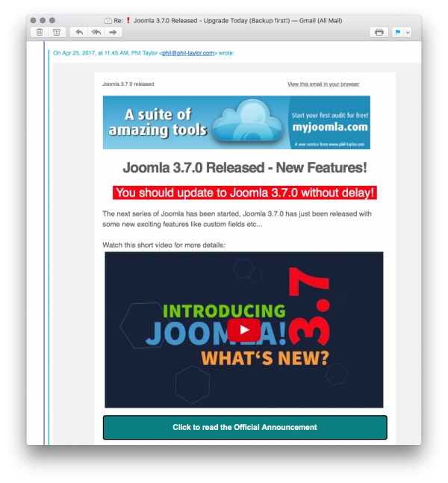Viewport: 448px width, 483px height.
Task: Click the 'Joomla 3.7.0 released' preheader text
Action: coord(128,84)
